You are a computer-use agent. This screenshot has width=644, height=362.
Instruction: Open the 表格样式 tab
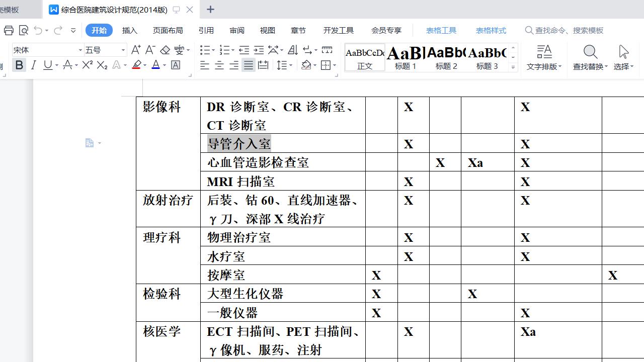tap(491, 31)
